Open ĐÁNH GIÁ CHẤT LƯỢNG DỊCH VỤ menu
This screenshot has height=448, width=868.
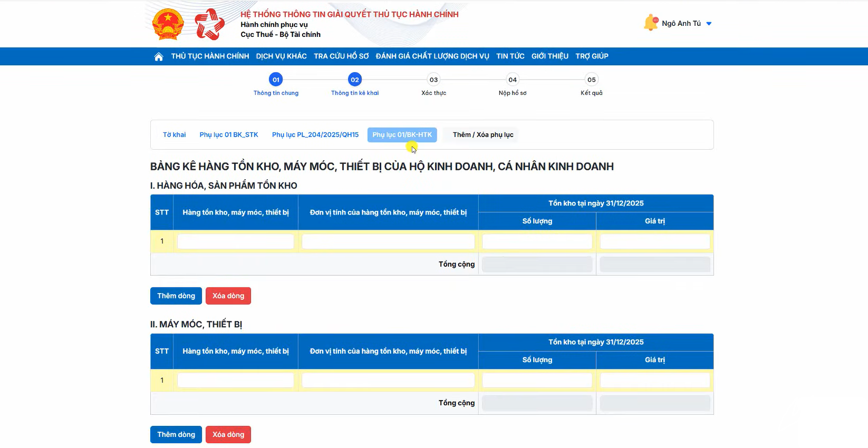tap(432, 56)
